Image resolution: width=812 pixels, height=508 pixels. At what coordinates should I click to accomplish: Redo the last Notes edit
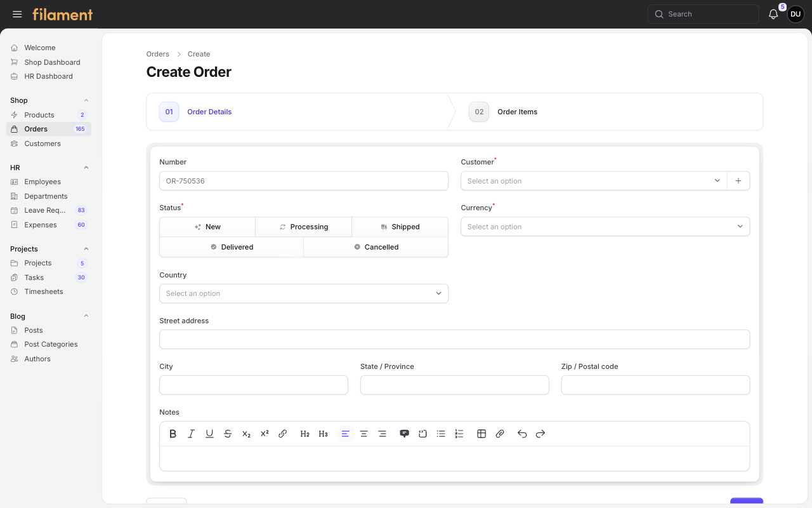pos(540,434)
